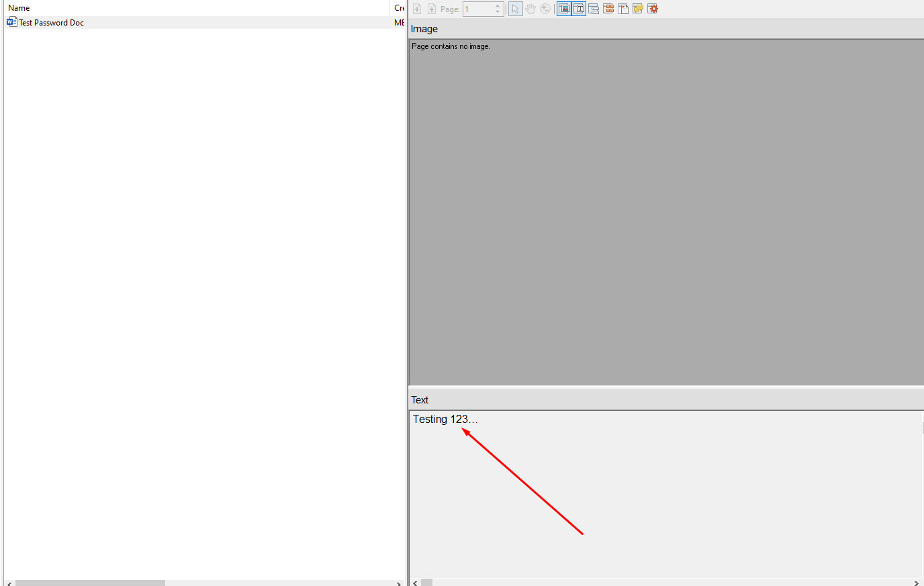
Task: Click the 'Testing 123…' text line
Action: (x=445, y=419)
